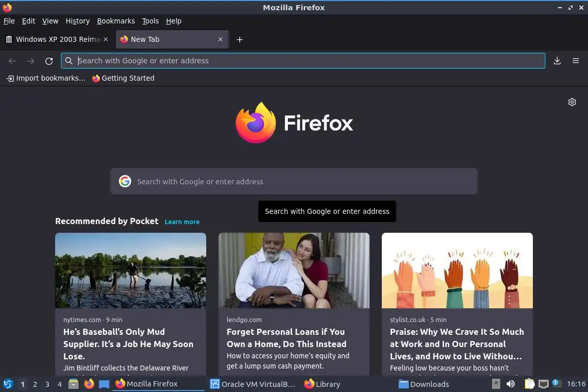Open file manager launcher in taskbar
588x392 pixels.
[73, 384]
